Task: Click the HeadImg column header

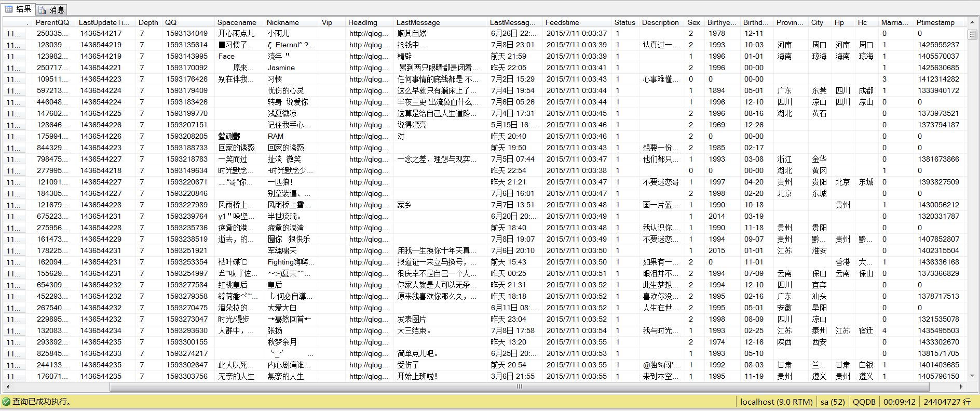Action: pyautogui.click(x=369, y=22)
